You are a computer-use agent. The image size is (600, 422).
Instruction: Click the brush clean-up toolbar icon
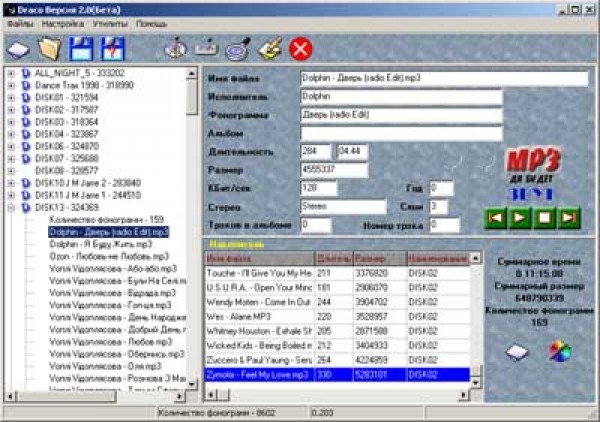point(269,47)
